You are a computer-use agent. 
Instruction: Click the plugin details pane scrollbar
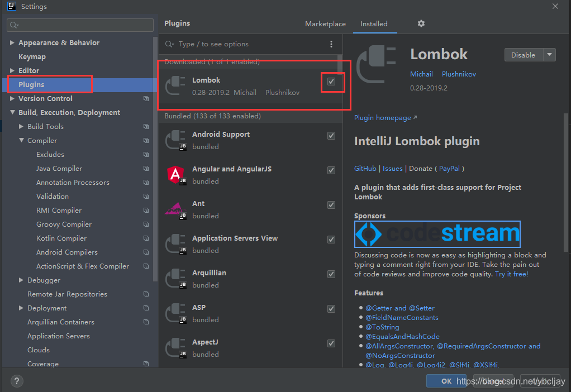pos(565,182)
